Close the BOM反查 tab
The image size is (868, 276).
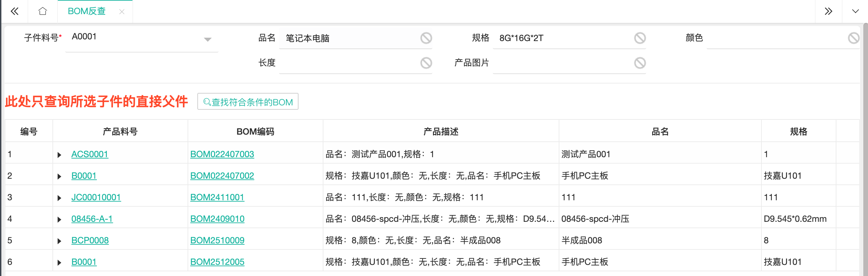122,12
